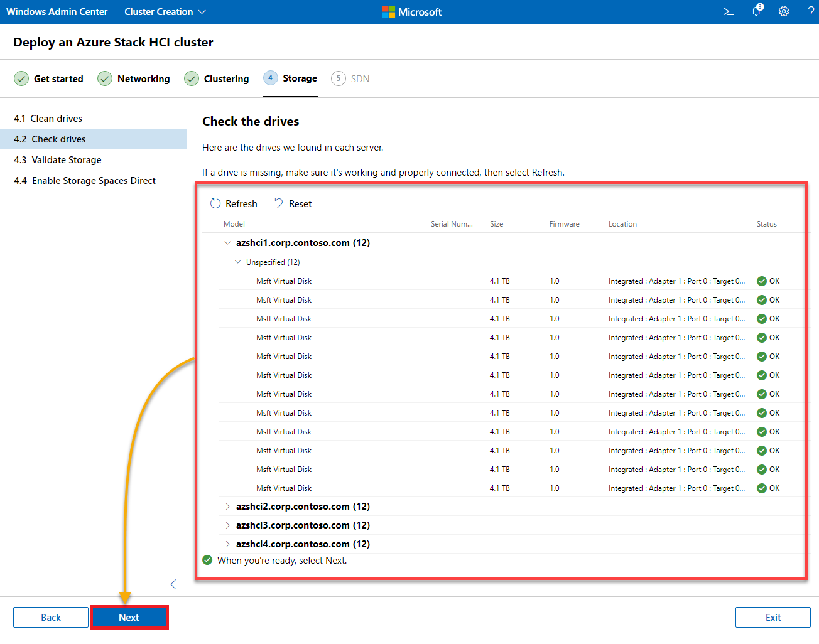Sort by the Firmware column header
The height and width of the screenshot is (644, 819).
pyautogui.click(x=565, y=224)
